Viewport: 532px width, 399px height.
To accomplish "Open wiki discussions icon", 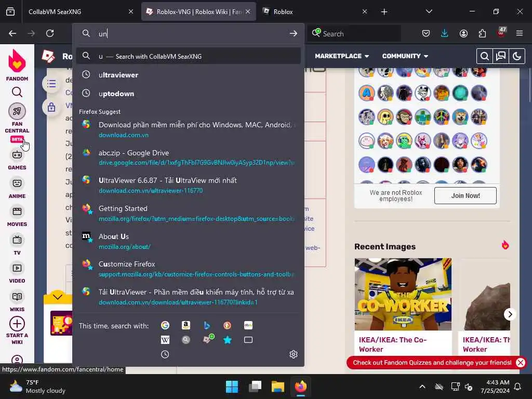I will point(501,56).
